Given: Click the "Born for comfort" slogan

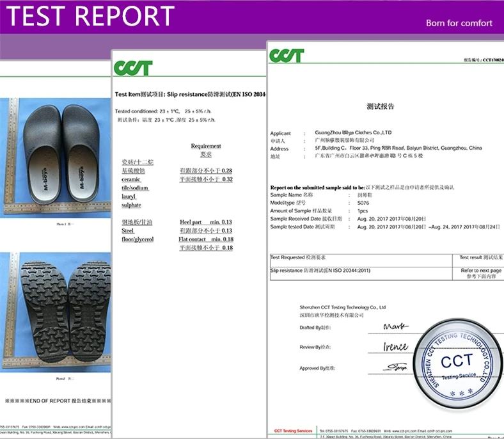Looking at the screenshot, I should 459,23.
